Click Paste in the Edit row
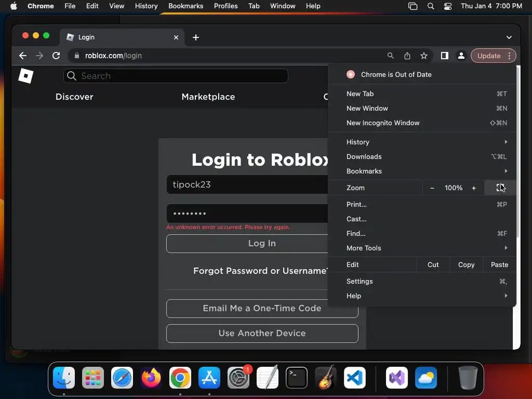Viewport: 532px width, 399px height. [x=499, y=264]
